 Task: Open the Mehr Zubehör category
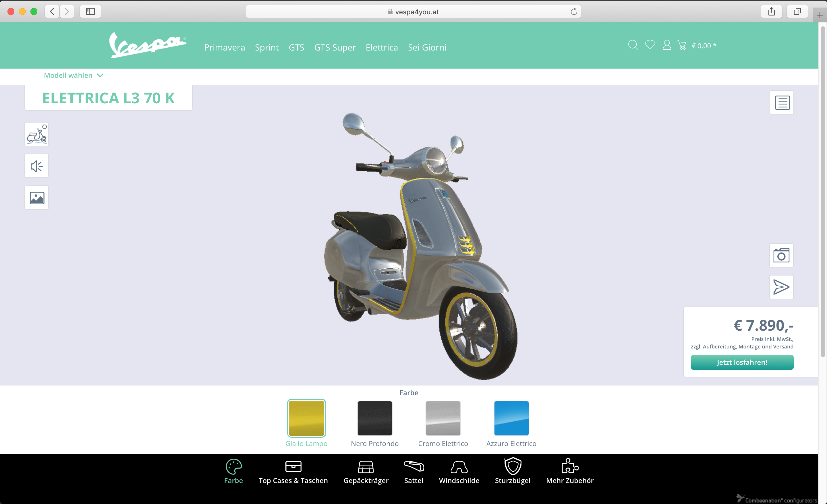pyautogui.click(x=570, y=472)
